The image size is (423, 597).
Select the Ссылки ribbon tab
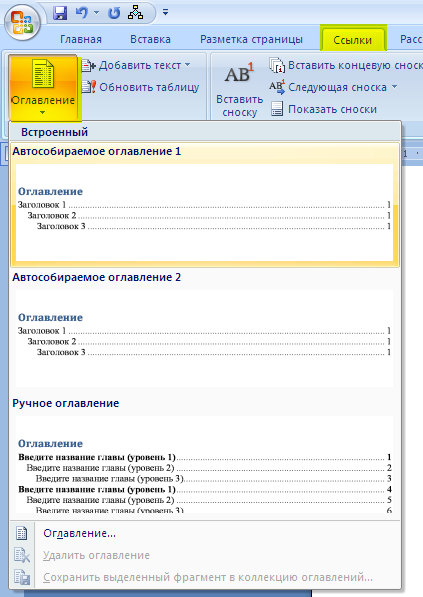pos(353,39)
